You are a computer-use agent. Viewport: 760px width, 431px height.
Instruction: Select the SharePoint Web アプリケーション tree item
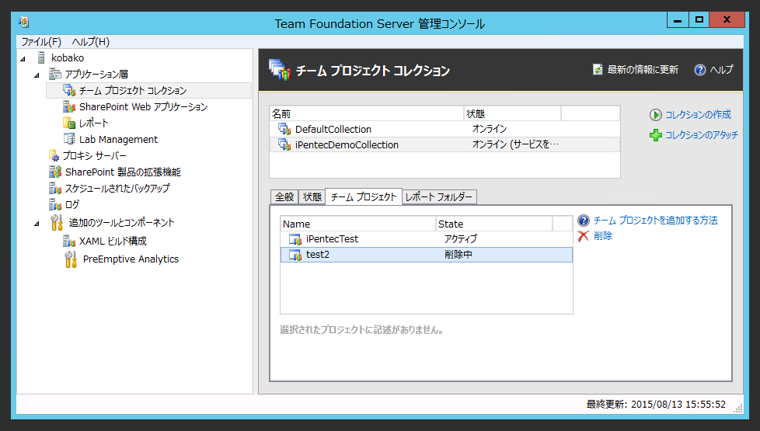[143, 107]
